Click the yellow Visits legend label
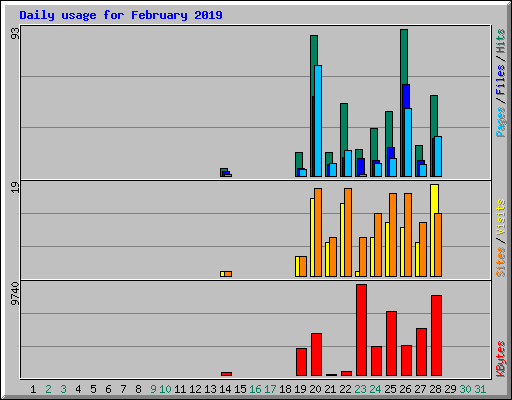The width and height of the screenshot is (512, 400). click(x=500, y=218)
